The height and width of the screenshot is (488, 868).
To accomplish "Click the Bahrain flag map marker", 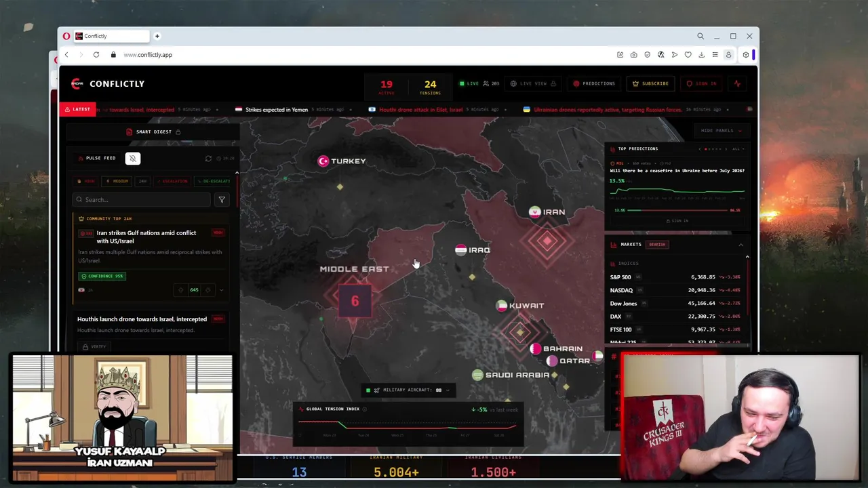I will pos(535,349).
